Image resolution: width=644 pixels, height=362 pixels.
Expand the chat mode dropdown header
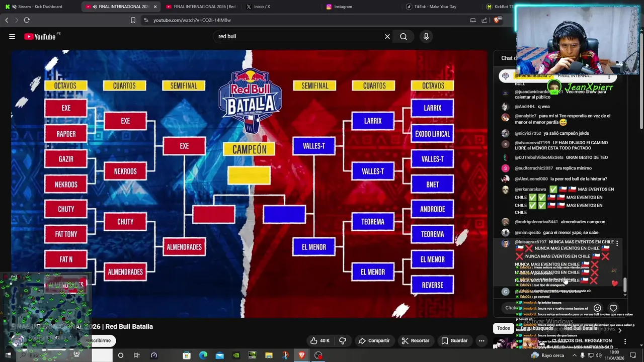coord(508,58)
